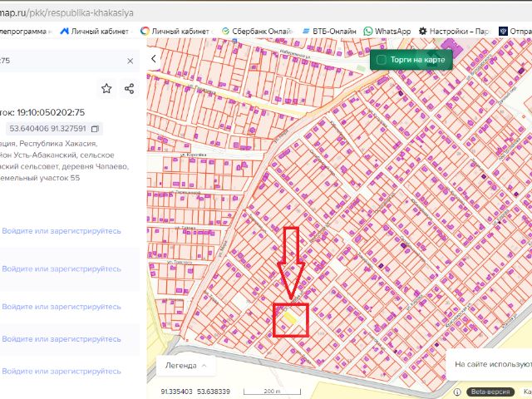Share the parcel via share icon
The image size is (532, 399).
129,89
